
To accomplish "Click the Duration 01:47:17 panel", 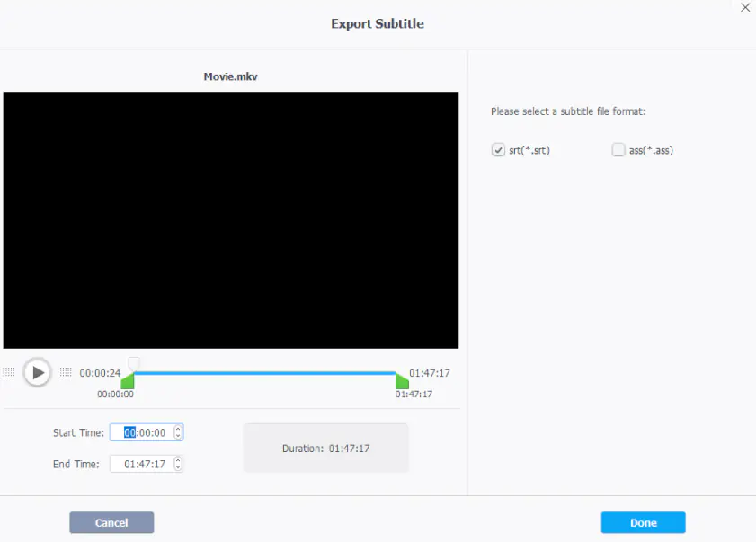I will pos(325,447).
